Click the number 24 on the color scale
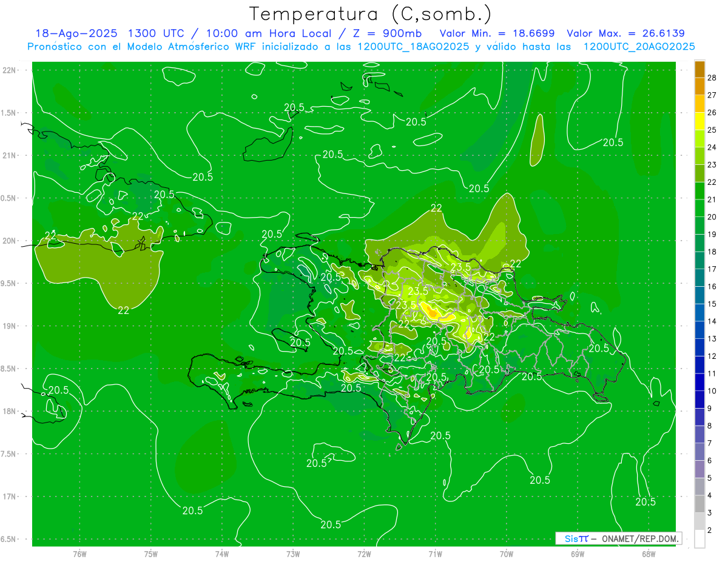Screen dimensions: 728x562 712,147
